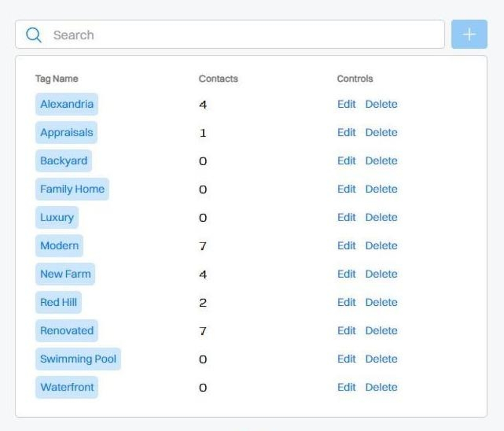Edit the Renovated tag
This screenshot has height=431, width=504.
click(x=346, y=330)
